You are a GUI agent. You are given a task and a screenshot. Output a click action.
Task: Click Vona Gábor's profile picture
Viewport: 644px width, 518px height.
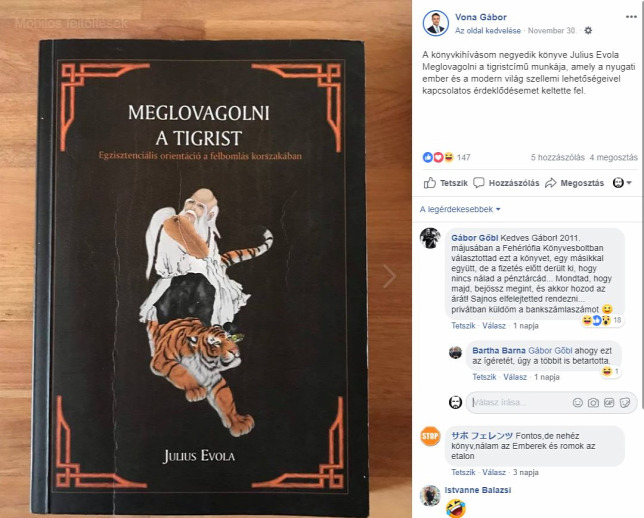[x=435, y=23]
